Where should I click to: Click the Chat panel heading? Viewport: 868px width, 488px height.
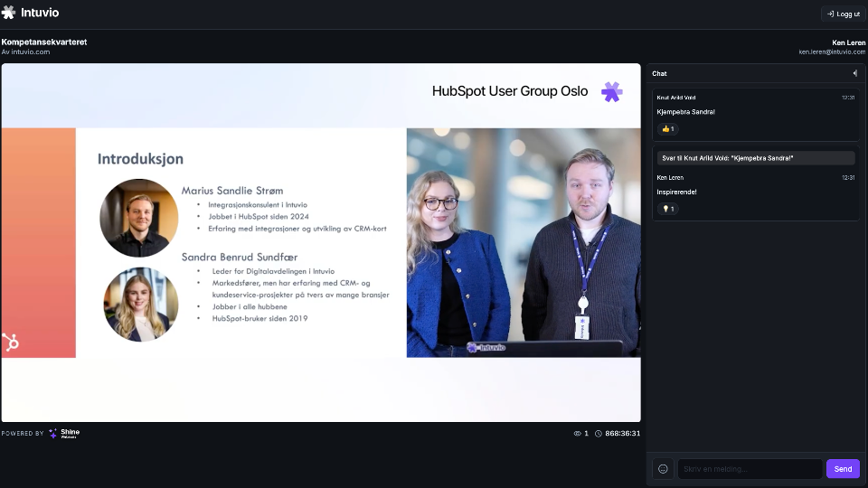pos(659,73)
